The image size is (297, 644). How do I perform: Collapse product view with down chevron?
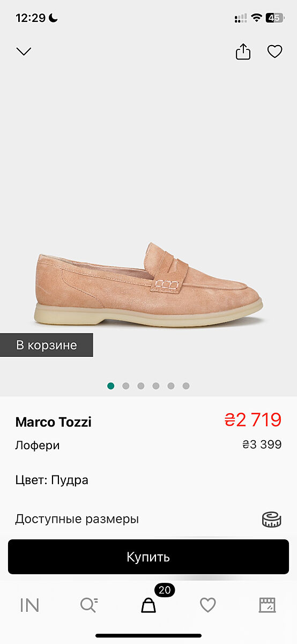click(x=24, y=52)
